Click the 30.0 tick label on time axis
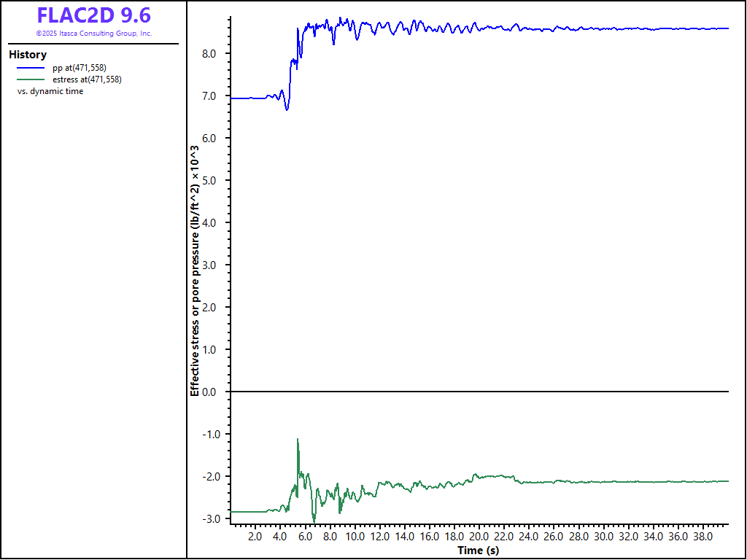 pos(603,537)
